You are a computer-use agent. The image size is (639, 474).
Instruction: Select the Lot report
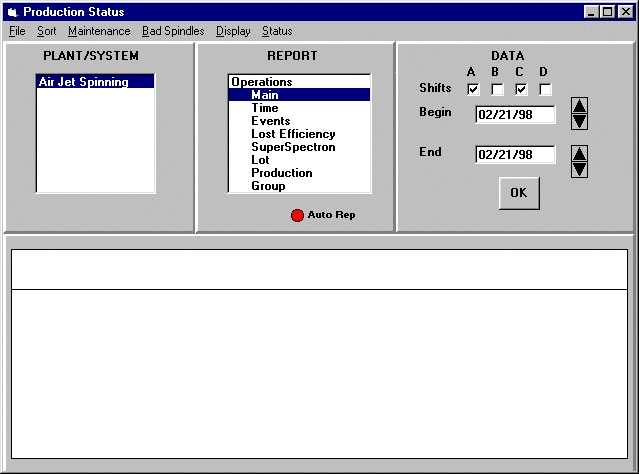[300, 160]
